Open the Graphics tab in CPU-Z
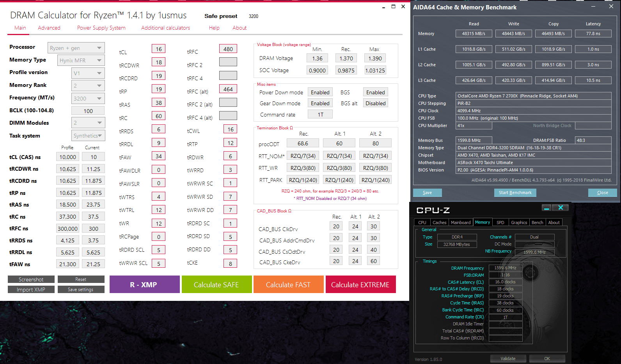The image size is (621, 364). point(519,223)
